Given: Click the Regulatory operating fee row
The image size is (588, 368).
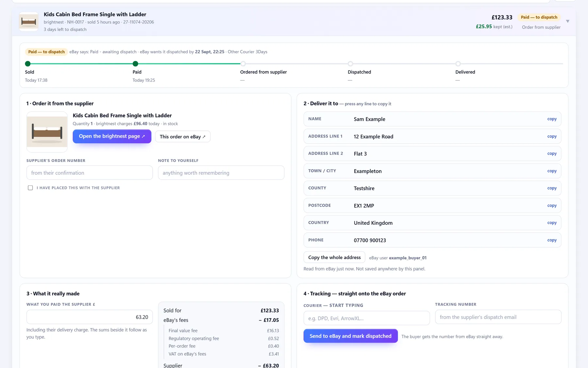Looking at the screenshot, I should (224, 339).
